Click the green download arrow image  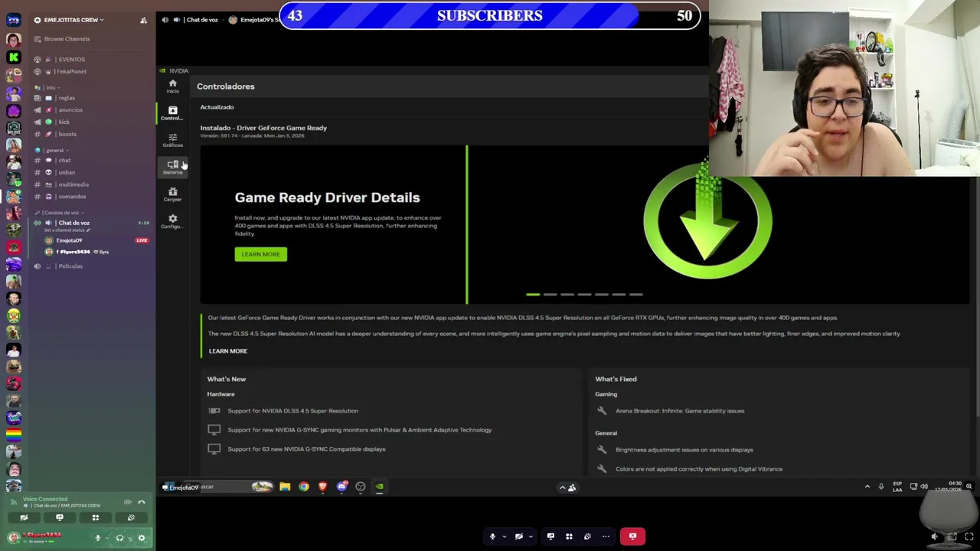[707, 220]
